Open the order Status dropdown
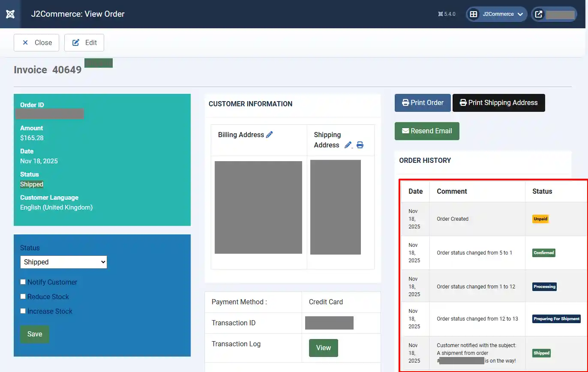The width and height of the screenshot is (588, 372). pyautogui.click(x=63, y=262)
